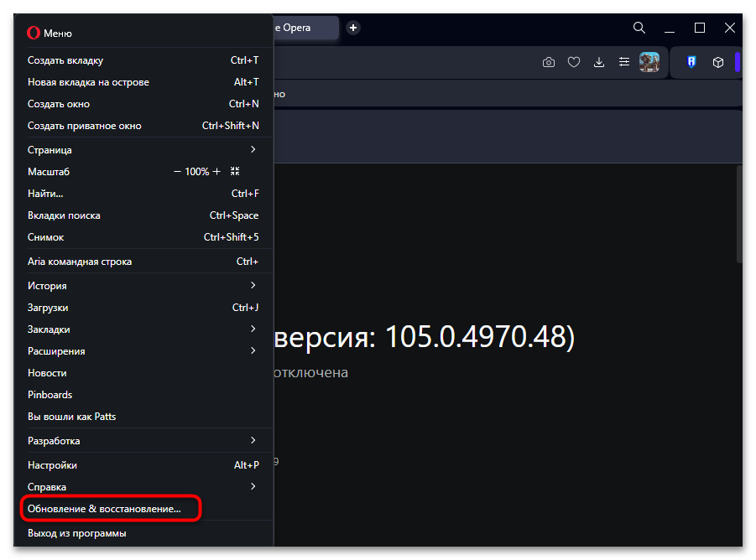Viewport: 756px width, 560px height.
Task: Expand the Расширения submenu
Action: point(143,351)
